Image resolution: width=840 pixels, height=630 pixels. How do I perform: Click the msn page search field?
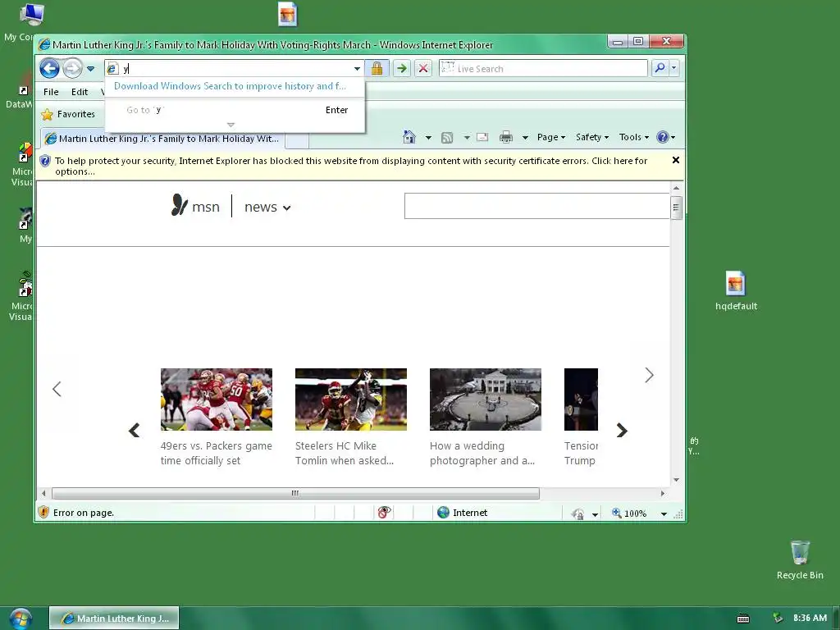tap(536, 206)
